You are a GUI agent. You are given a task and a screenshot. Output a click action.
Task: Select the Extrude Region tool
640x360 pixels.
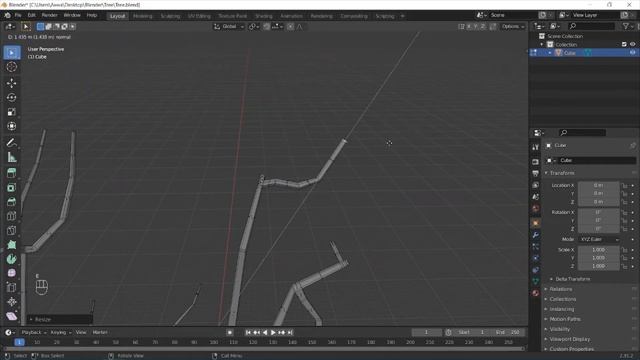tap(12, 173)
